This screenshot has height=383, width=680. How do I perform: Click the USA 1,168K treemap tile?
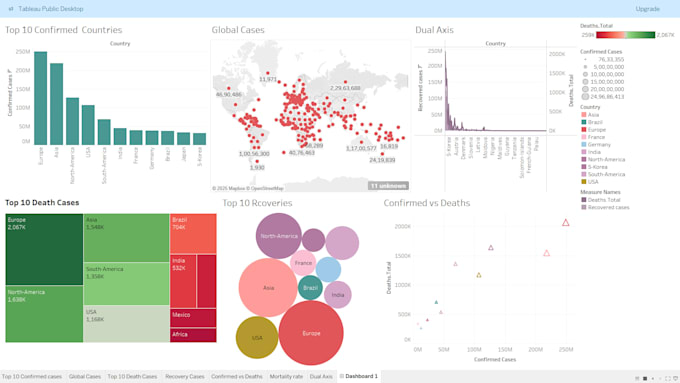[126, 324]
